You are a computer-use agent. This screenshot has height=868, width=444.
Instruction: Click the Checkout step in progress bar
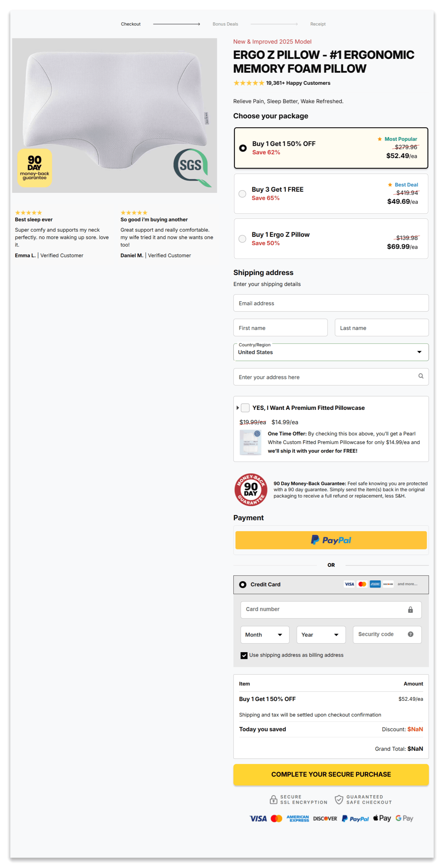pyautogui.click(x=131, y=24)
